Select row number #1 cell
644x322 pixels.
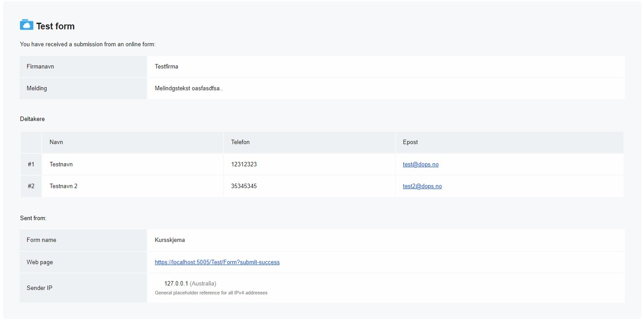(x=31, y=165)
